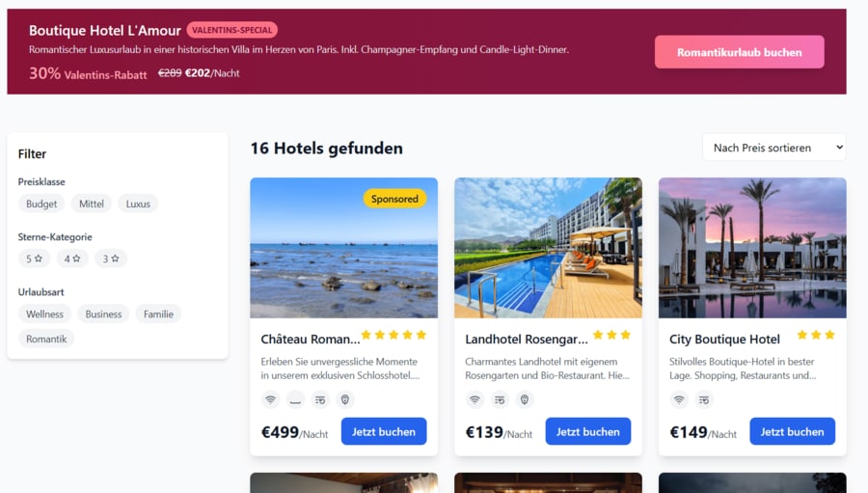Select the Wellness vacation type chip
Viewport: 868px width, 493px height.
[44, 315]
